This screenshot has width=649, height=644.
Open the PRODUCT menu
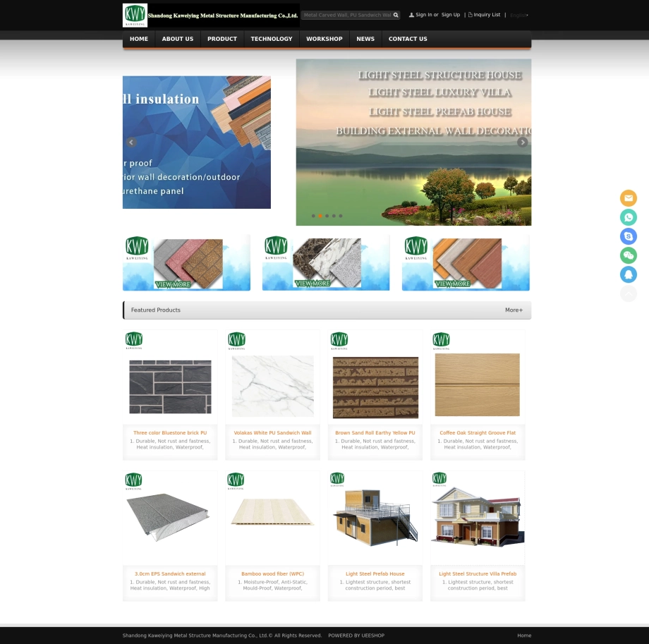222,39
